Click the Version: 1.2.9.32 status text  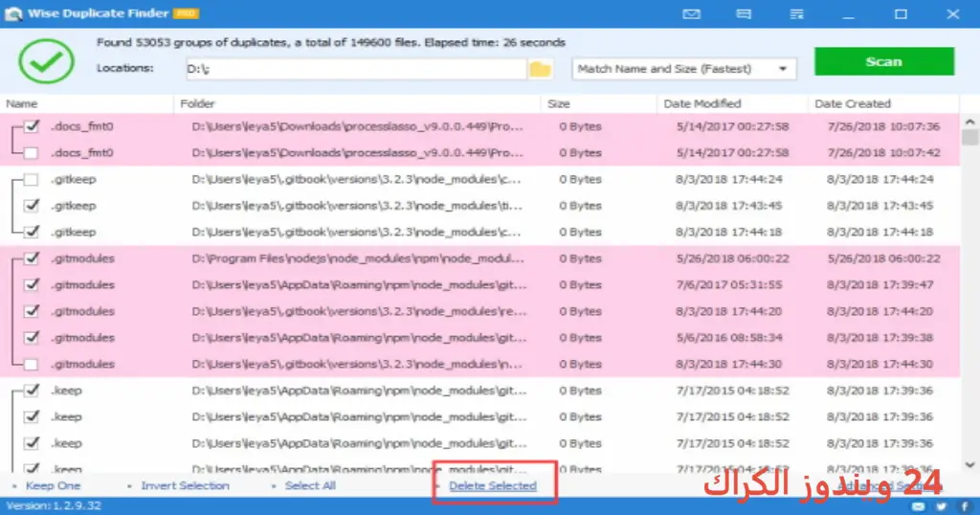click(54, 505)
